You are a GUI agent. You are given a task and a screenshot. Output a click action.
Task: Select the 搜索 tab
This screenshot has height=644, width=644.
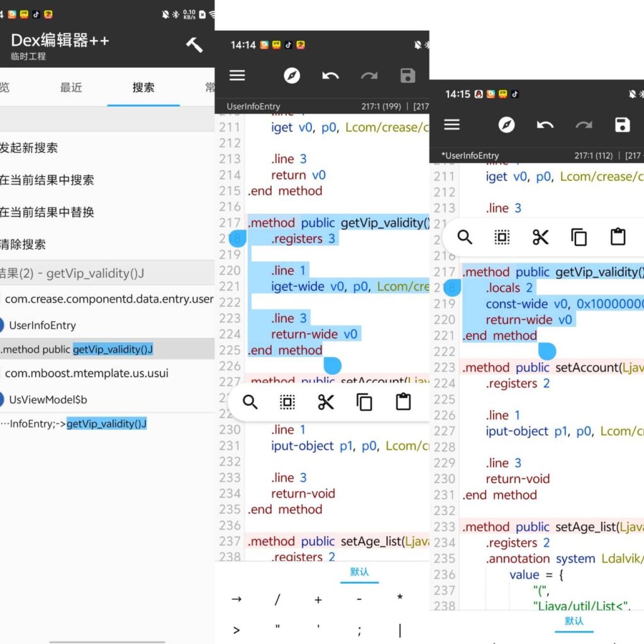click(x=143, y=88)
